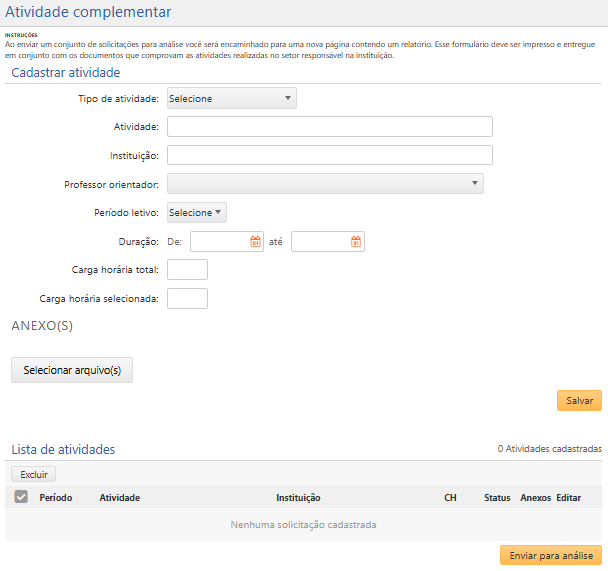Click the 'ANEXO(S)' section heading

pyautogui.click(x=42, y=326)
